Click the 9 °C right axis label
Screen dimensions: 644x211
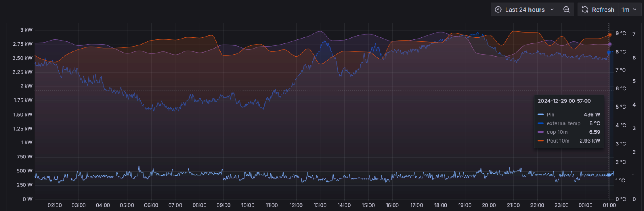click(621, 33)
